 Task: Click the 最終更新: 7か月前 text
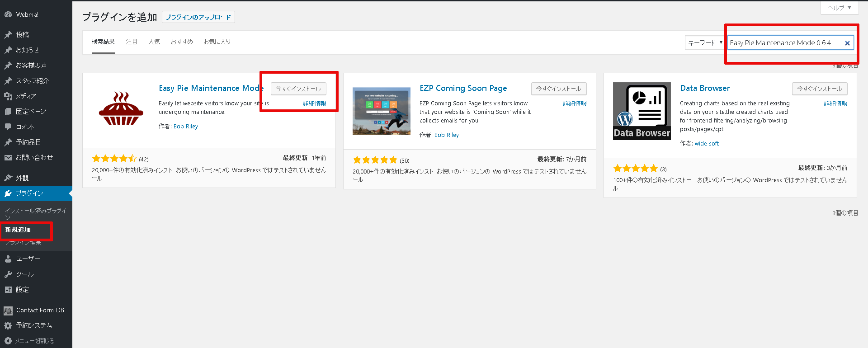point(562,160)
